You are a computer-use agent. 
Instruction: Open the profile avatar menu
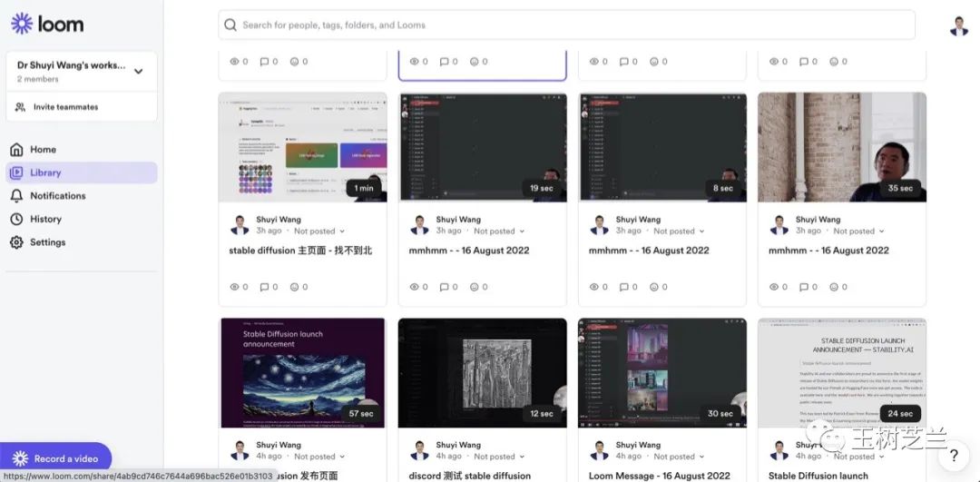pos(959,25)
